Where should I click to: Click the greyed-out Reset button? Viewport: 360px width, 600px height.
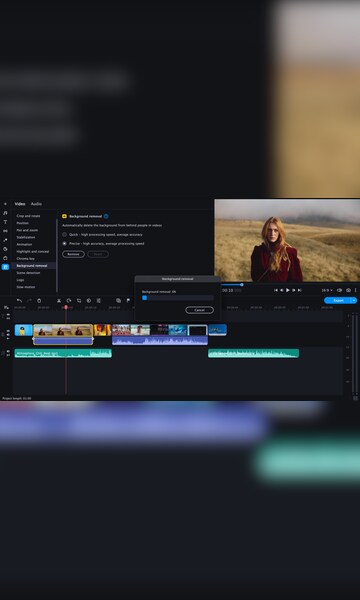(x=98, y=254)
